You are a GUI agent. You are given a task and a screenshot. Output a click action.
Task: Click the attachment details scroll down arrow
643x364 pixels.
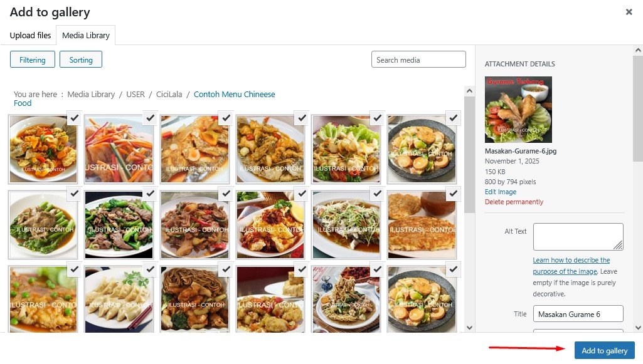[x=638, y=328]
